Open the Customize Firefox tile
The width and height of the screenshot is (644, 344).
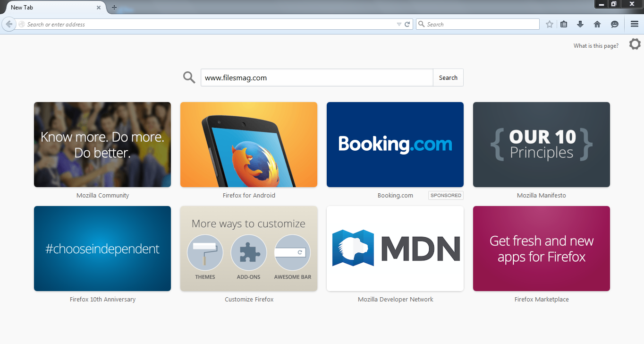(249, 249)
